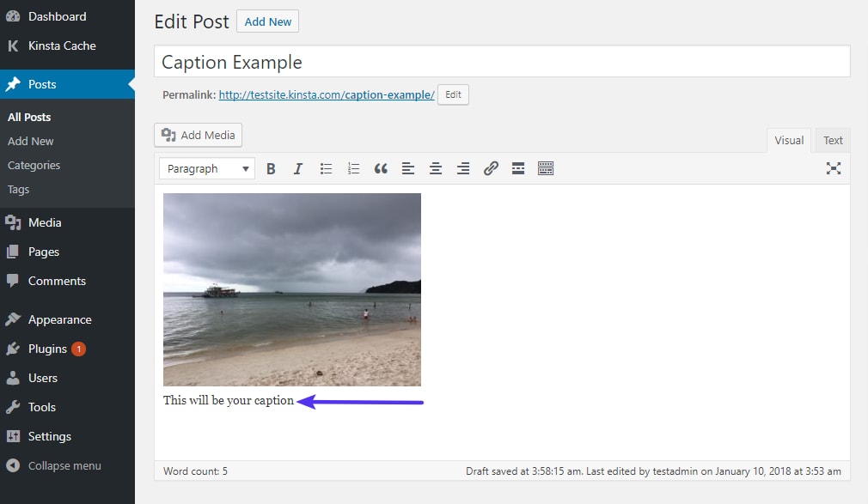The height and width of the screenshot is (504, 868).
Task: Insert Read More tag
Action: [518, 169]
